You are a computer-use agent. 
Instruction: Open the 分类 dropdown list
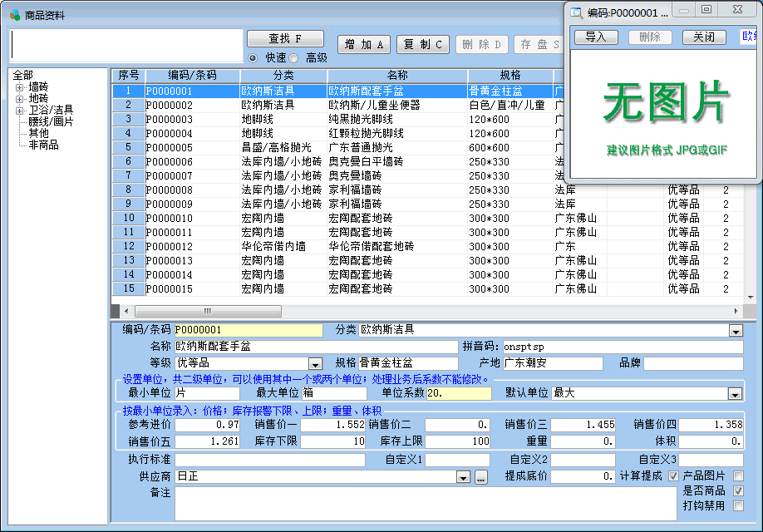tap(735, 331)
